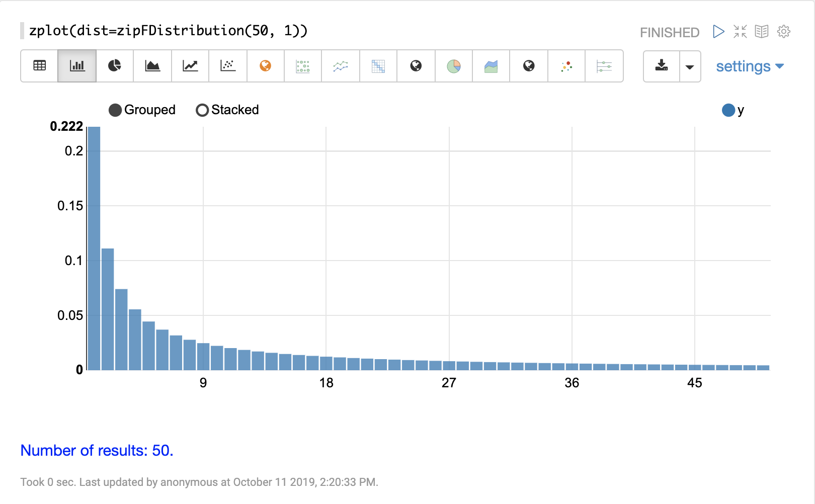Screen dimensions: 815x504
Task: Select the bar chart visualization
Action: (77, 66)
